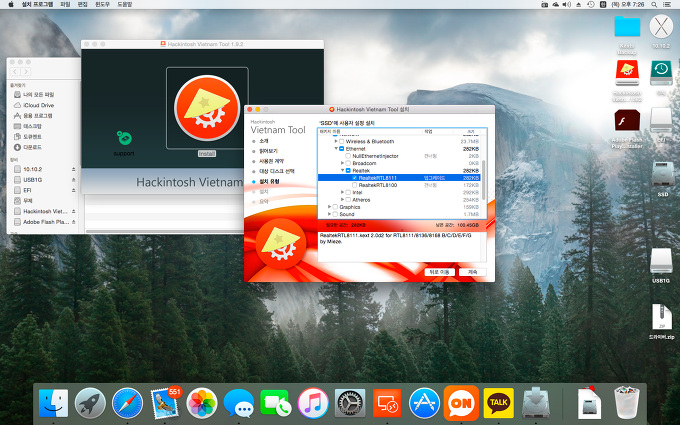The height and width of the screenshot is (425, 680).
Task: Open Time Machine menu bar icon
Action: pos(591,4)
